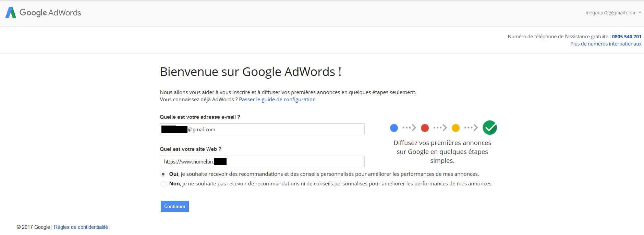
Task: Open the account dropdown arrow in the header
Action: click(x=640, y=13)
